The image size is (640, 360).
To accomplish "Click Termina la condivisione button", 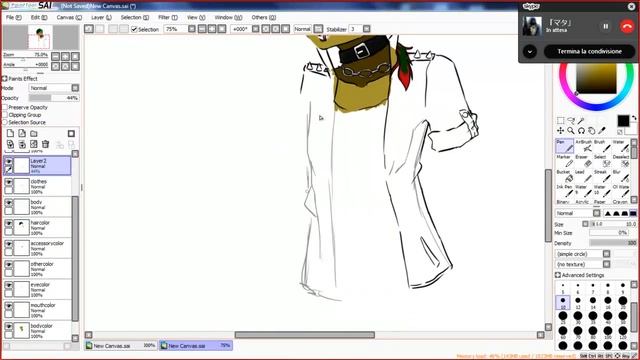I will (x=589, y=52).
